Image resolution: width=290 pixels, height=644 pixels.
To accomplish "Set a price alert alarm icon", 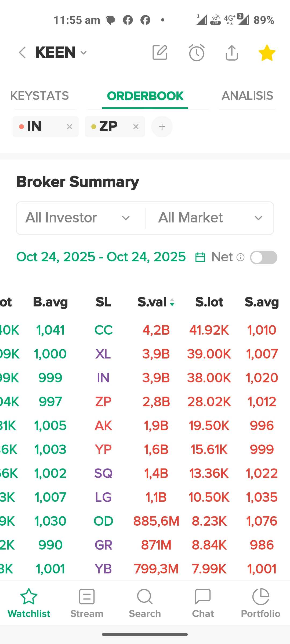I will pyautogui.click(x=197, y=53).
